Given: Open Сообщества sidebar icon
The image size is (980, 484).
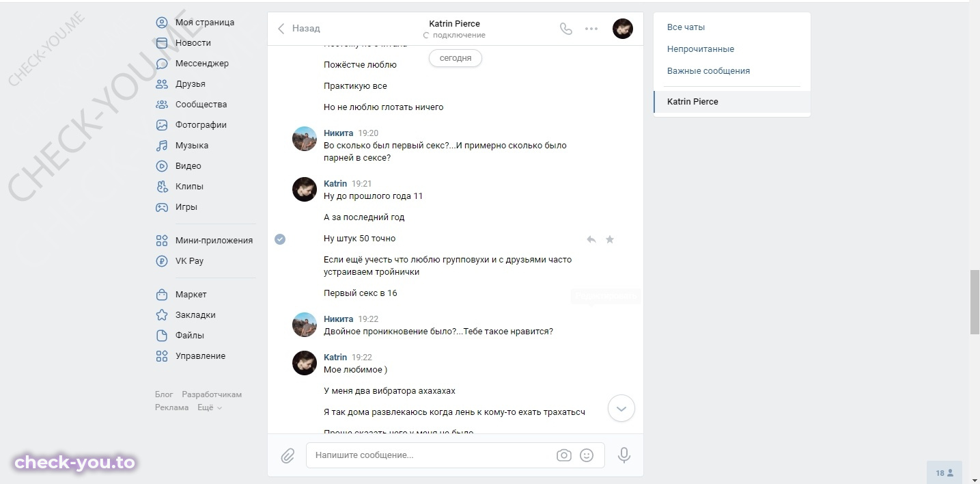Looking at the screenshot, I should (x=162, y=105).
